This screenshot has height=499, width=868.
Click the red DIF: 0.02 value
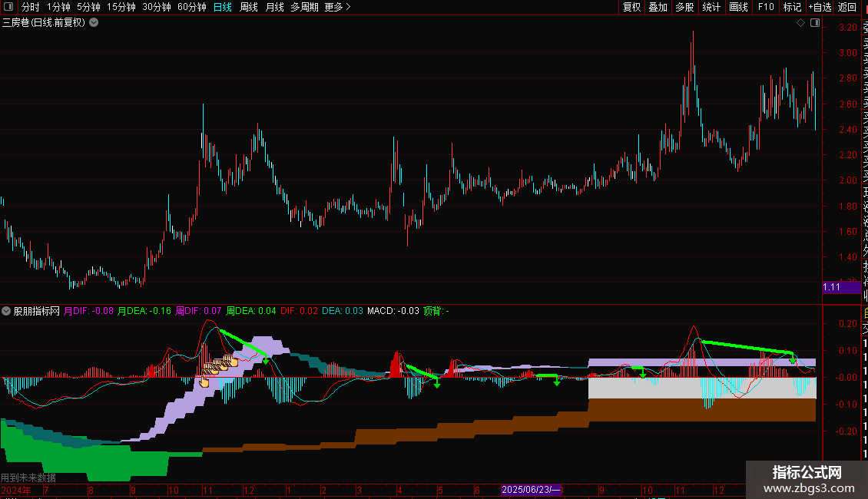pyautogui.click(x=299, y=311)
